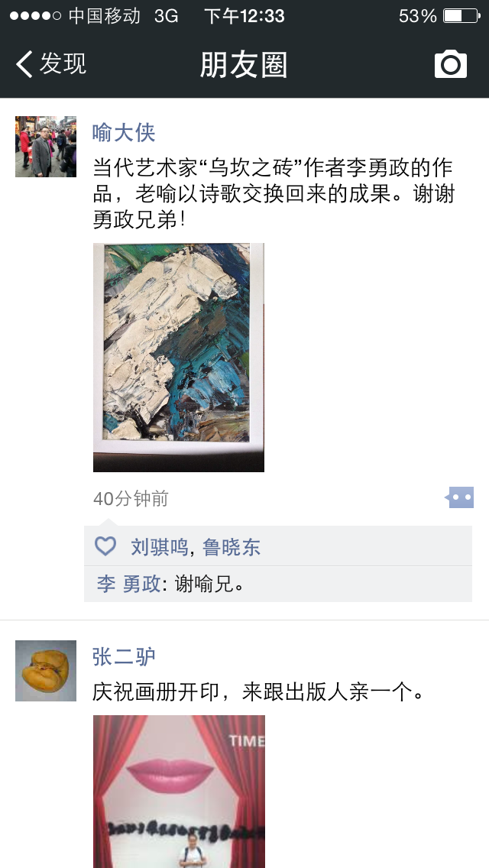The image size is (489, 868).
Task: Open 张二驴's avatar image
Action: (x=45, y=670)
